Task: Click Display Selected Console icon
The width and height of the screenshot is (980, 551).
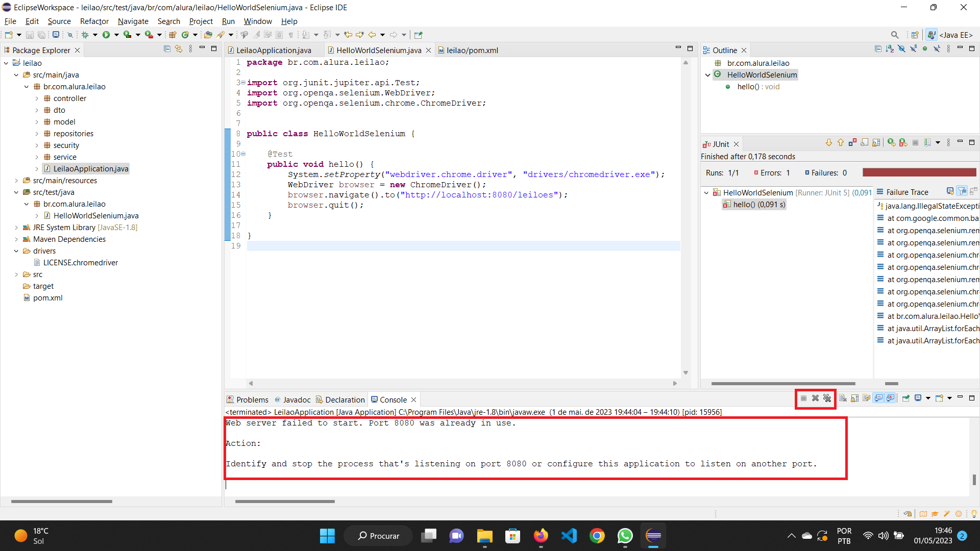Action: coord(918,398)
